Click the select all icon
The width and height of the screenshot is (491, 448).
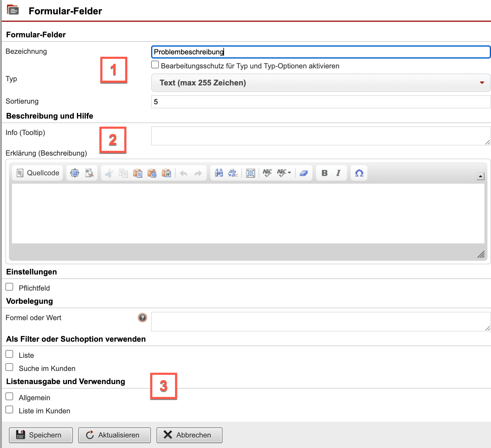(250, 173)
